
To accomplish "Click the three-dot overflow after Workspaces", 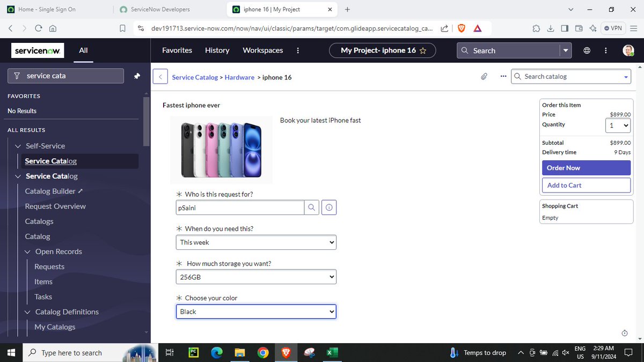I will pyautogui.click(x=298, y=50).
